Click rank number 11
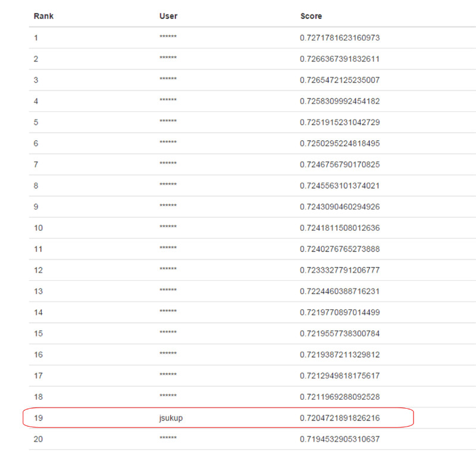This screenshot has width=476, height=451. point(38,249)
